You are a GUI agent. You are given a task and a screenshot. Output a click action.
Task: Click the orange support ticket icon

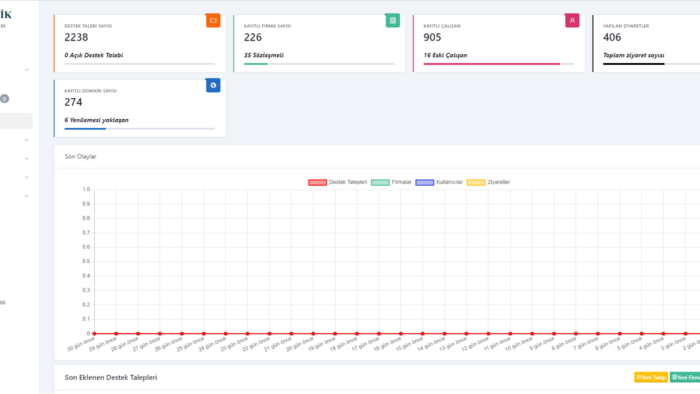pos(213,21)
